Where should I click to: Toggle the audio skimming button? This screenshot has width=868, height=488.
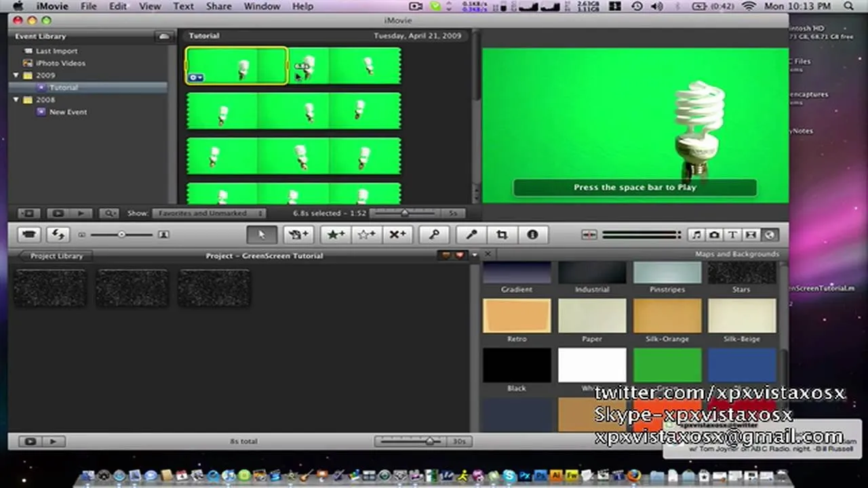589,235
